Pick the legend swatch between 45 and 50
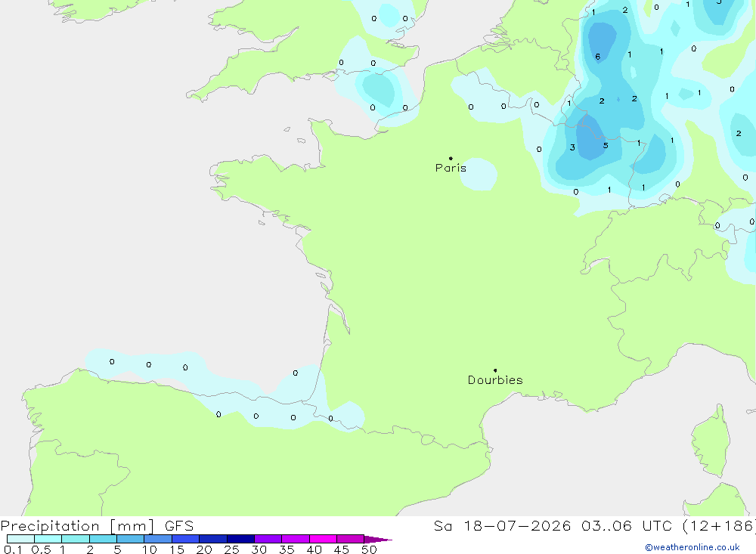756x554 pixels. (351, 539)
